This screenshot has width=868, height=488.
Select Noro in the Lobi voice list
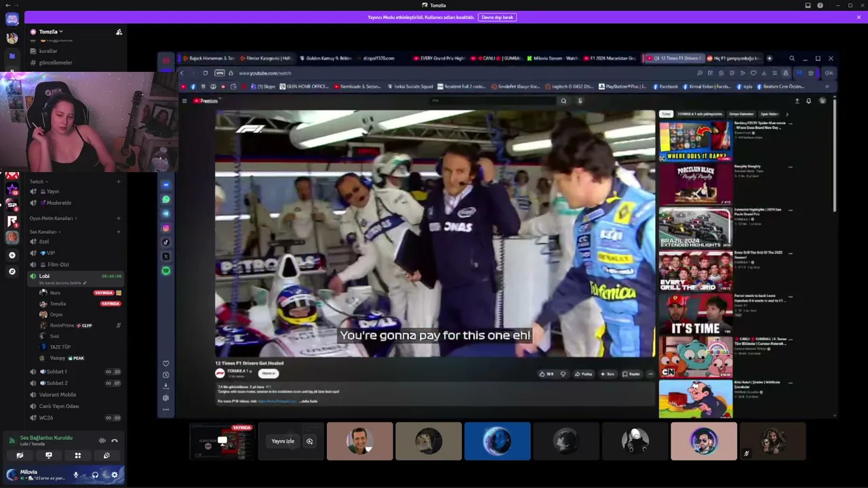pyautogui.click(x=80, y=293)
